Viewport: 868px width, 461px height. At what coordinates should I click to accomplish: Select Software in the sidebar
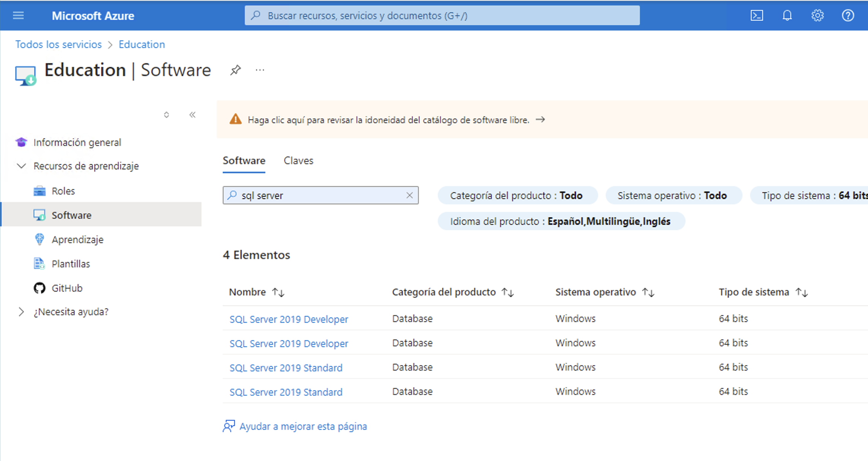[x=101, y=215]
